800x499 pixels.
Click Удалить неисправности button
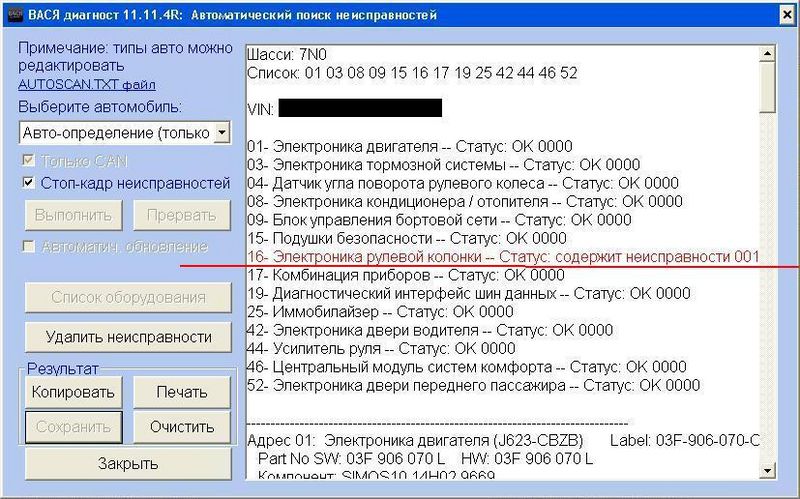click(x=128, y=337)
